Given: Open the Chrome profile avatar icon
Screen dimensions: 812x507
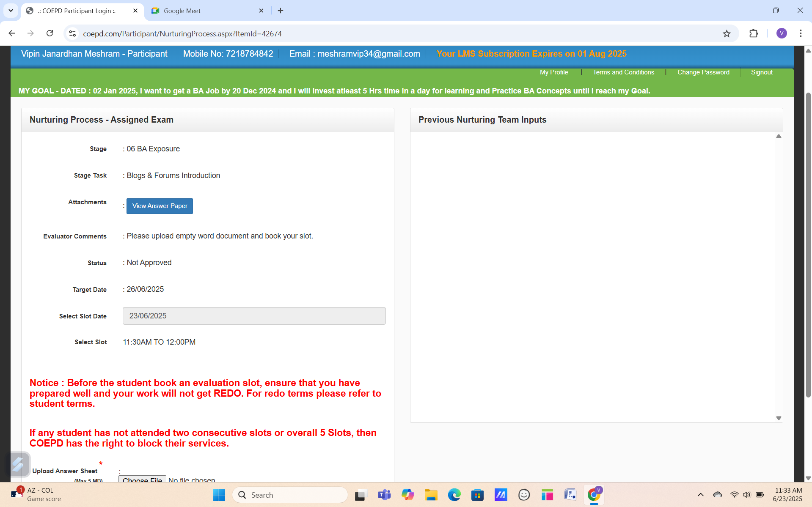Looking at the screenshot, I should (x=782, y=33).
